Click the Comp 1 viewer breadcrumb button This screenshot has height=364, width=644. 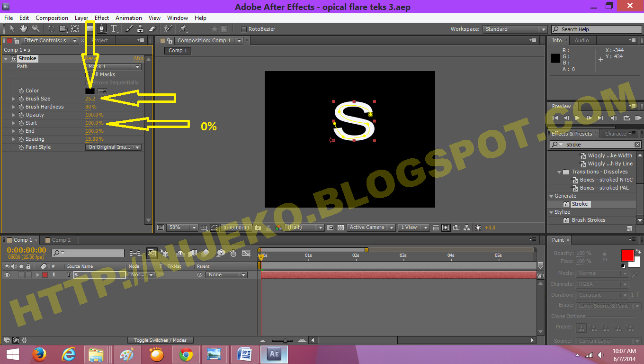[178, 51]
